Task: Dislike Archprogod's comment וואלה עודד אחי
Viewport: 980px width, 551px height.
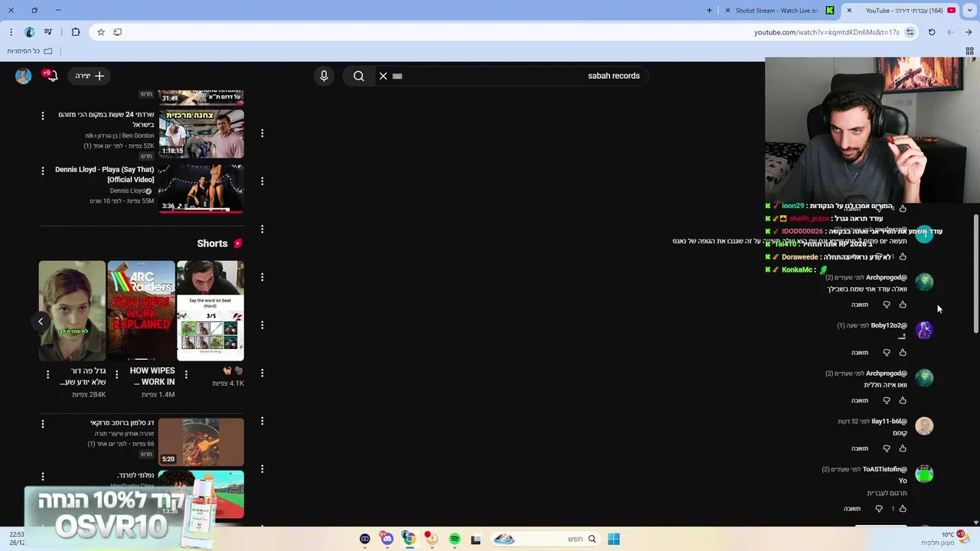Action: (x=887, y=305)
